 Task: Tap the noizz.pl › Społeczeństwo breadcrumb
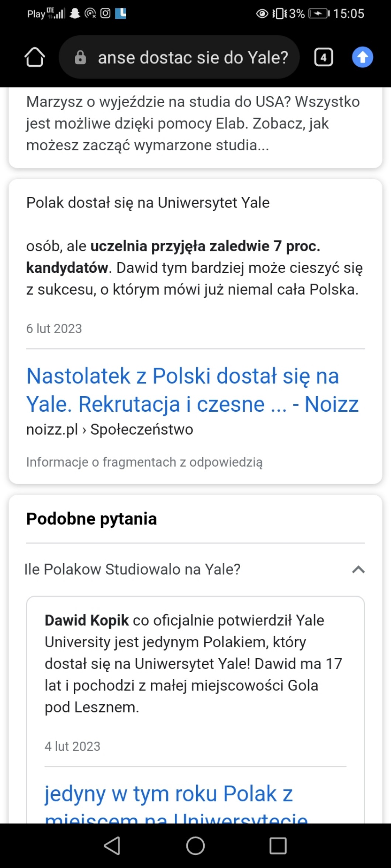point(110,429)
